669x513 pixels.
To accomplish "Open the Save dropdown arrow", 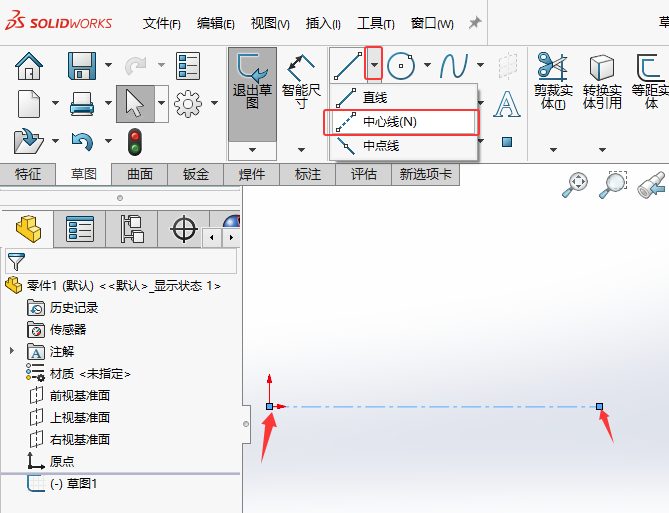I will [x=108, y=65].
